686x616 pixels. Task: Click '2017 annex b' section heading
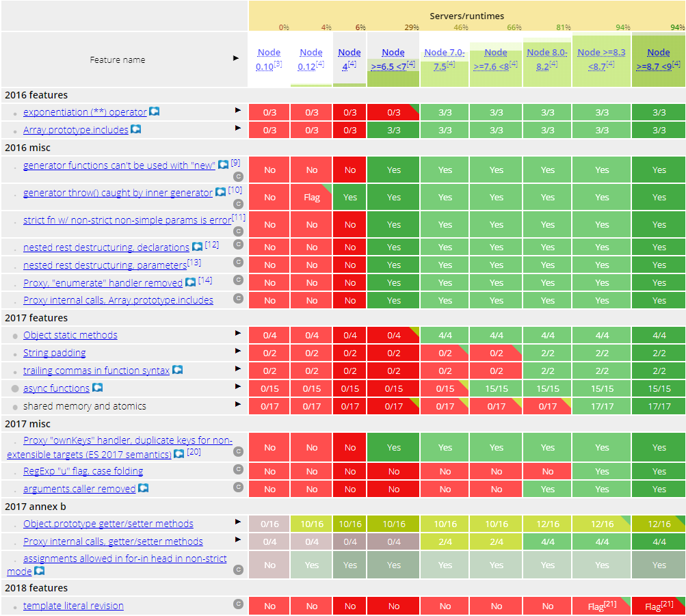36,506
